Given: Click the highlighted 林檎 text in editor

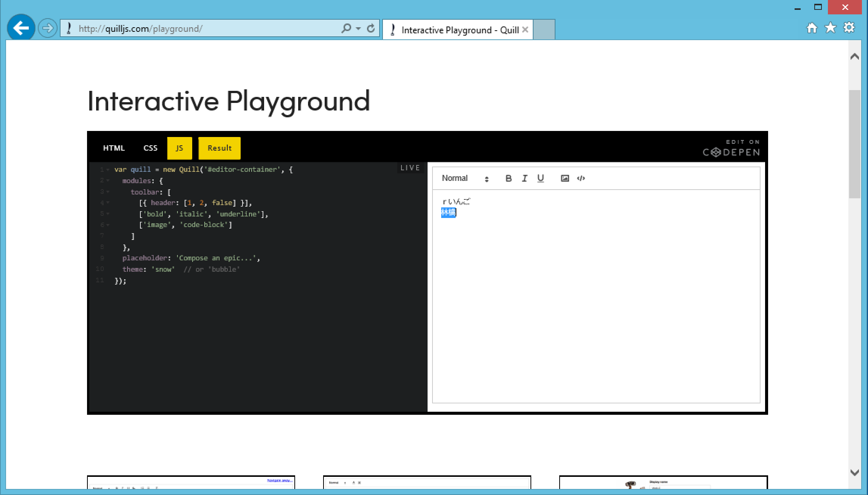Looking at the screenshot, I should (448, 213).
